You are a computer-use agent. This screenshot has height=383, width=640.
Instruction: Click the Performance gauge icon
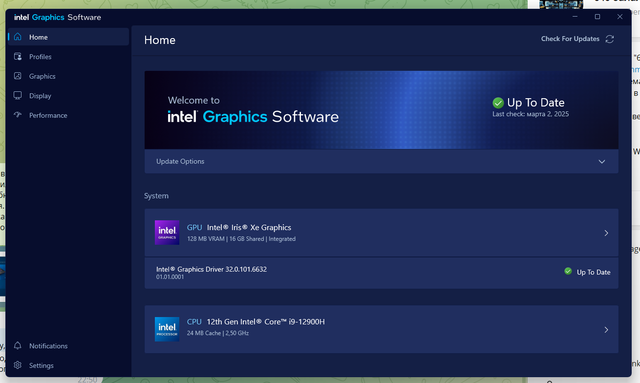click(18, 115)
